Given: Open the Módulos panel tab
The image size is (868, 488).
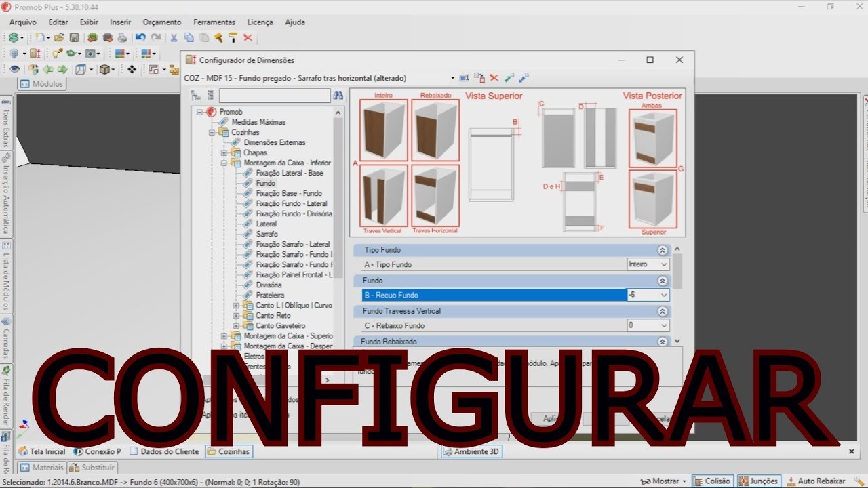Looking at the screenshot, I should click(x=42, y=84).
